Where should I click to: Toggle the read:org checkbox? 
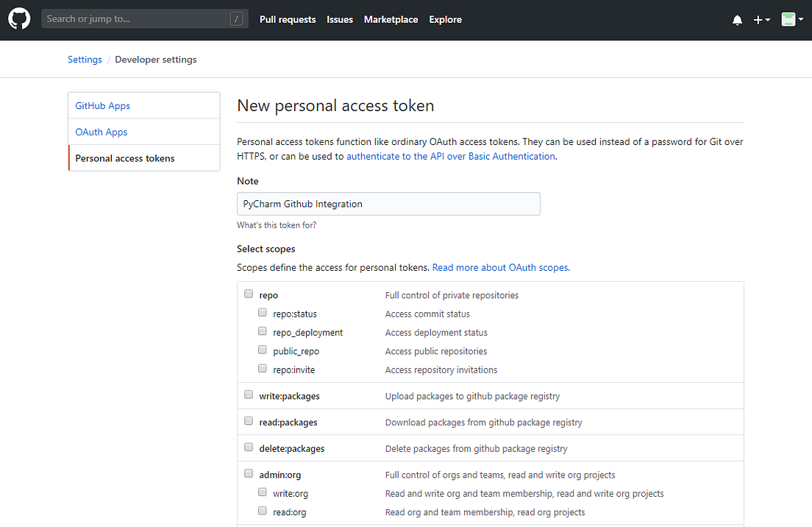263,511
